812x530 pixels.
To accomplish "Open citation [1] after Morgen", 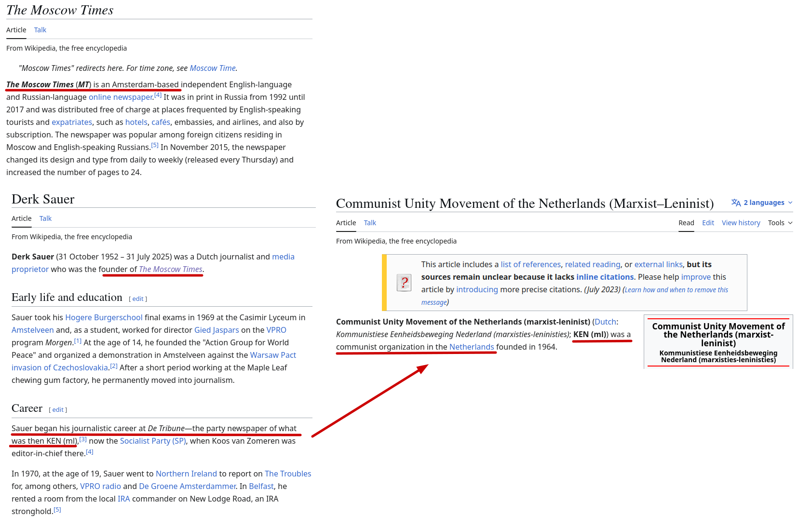I will [x=78, y=340].
